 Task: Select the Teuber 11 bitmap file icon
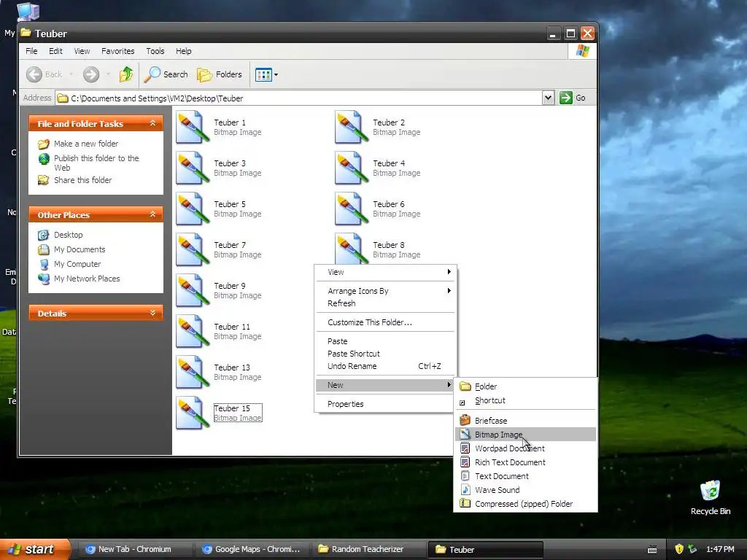click(193, 332)
